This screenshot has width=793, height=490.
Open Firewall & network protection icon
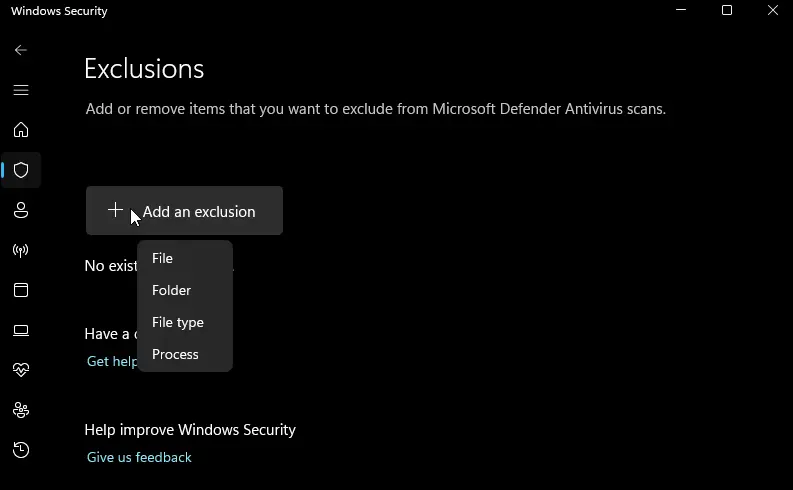click(x=21, y=250)
